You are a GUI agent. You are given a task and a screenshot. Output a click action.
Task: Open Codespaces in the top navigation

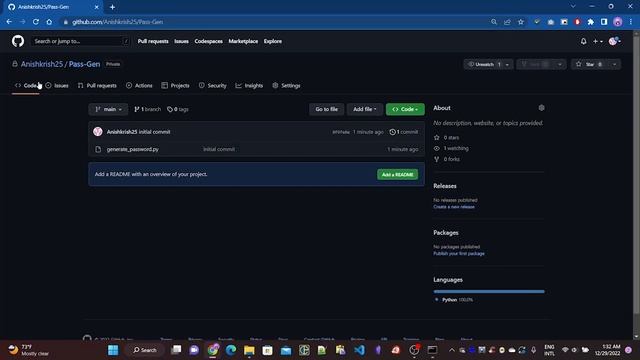click(209, 41)
